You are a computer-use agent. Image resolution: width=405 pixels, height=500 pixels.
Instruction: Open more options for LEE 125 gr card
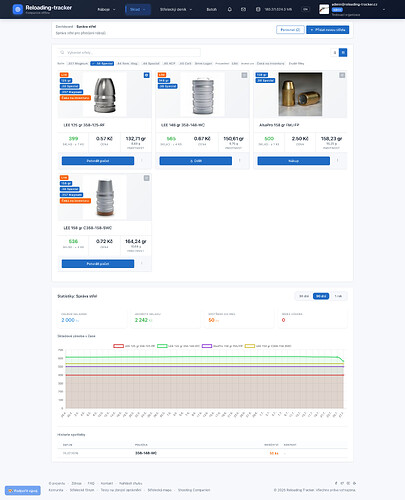click(x=142, y=161)
